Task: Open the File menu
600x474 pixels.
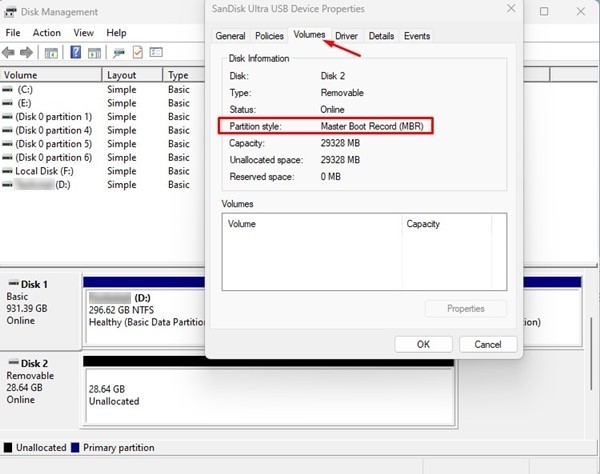Action: pos(13,33)
